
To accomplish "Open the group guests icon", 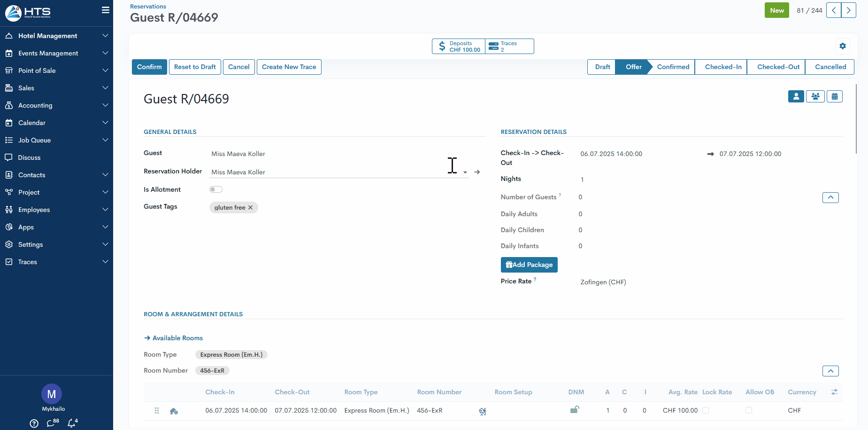I will [x=815, y=96].
